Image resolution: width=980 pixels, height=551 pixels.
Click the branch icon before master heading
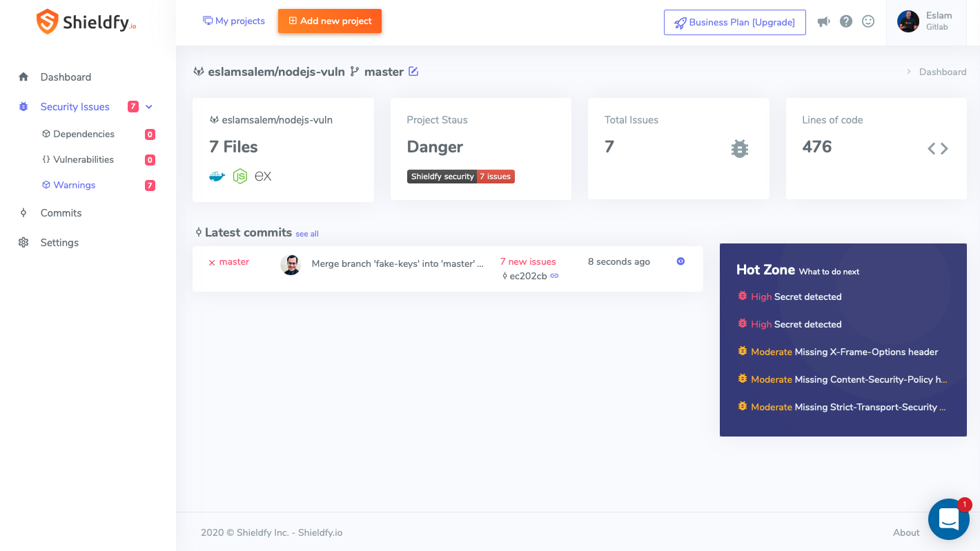[355, 71]
